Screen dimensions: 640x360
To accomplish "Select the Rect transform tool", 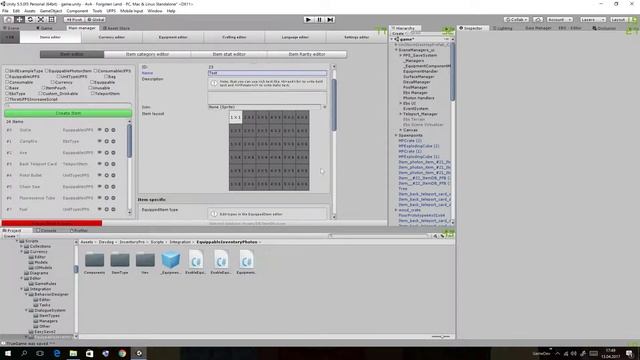I will (51, 19).
